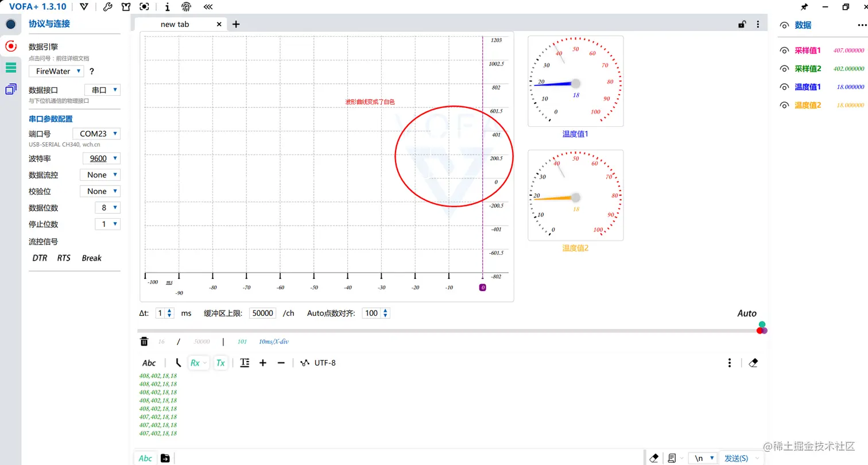Expand the 发送(S) button arrow

pyautogui.click(x=757, y=458)
